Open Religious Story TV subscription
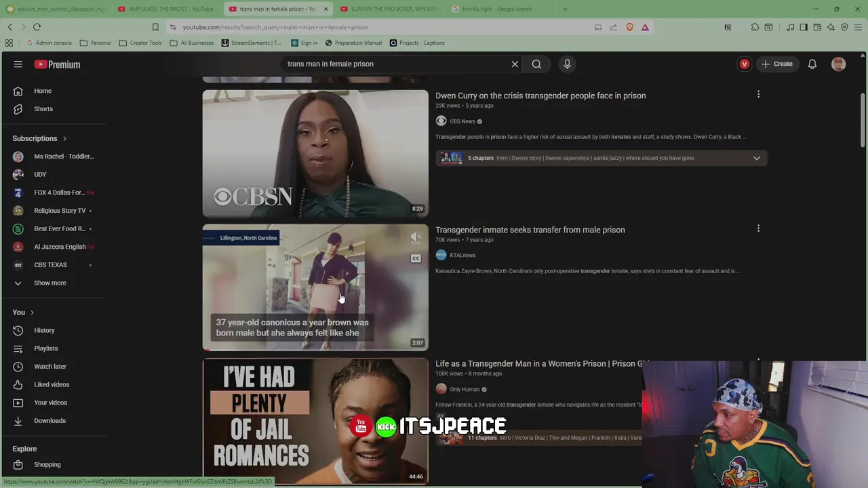This screenshot has height=488, width=868. click(54, 211)
